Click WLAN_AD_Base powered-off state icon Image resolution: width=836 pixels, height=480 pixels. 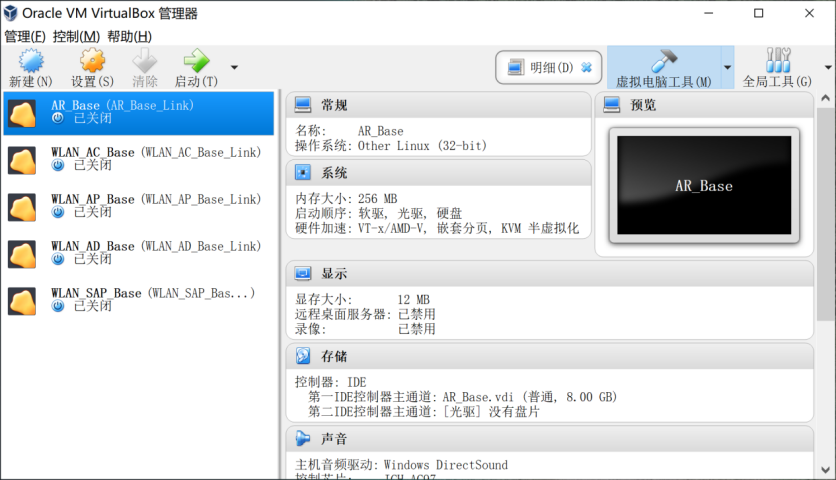(x=58, y=259)
